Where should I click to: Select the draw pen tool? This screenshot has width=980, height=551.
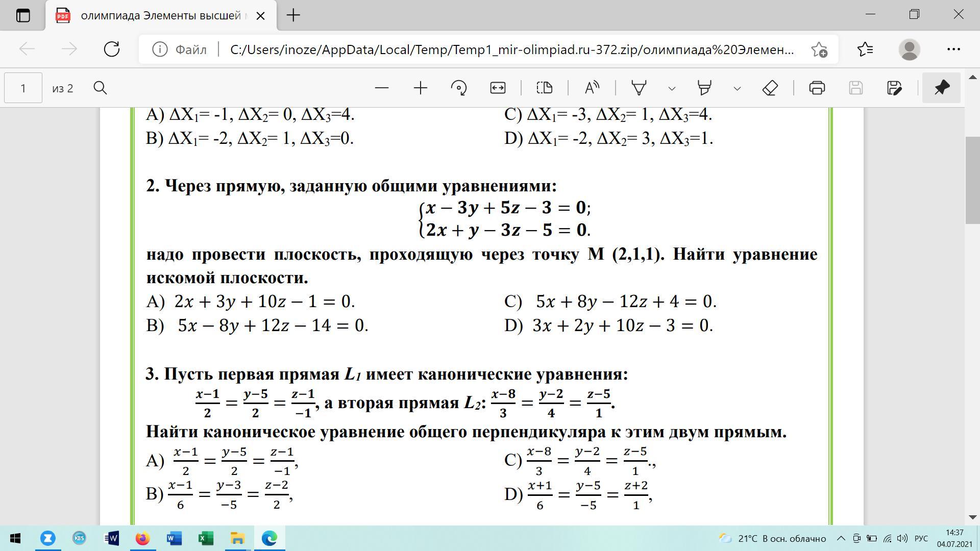click(x=639, y=88)
